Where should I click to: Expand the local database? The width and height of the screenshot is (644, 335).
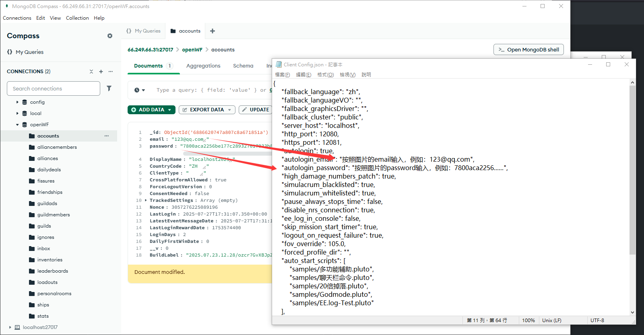click(17, 113)
